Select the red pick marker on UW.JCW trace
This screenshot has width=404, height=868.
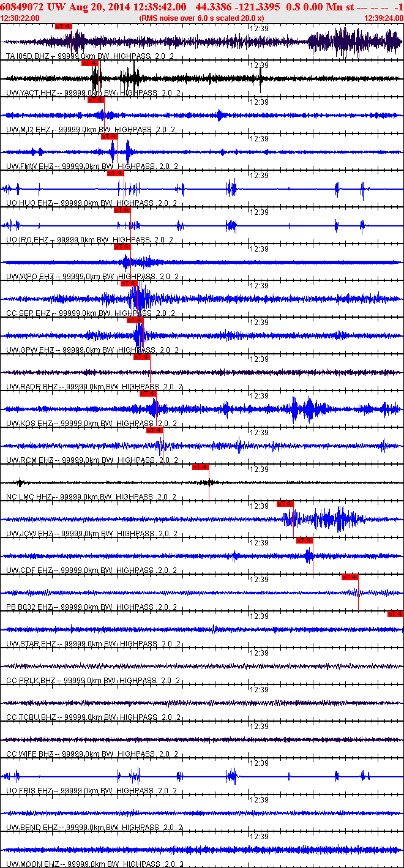point(285,504)
